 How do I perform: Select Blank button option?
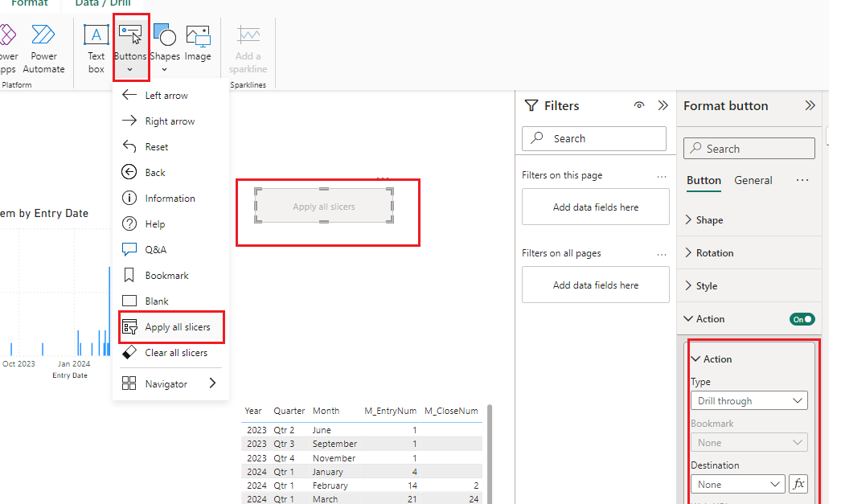(x=170, y=301)
